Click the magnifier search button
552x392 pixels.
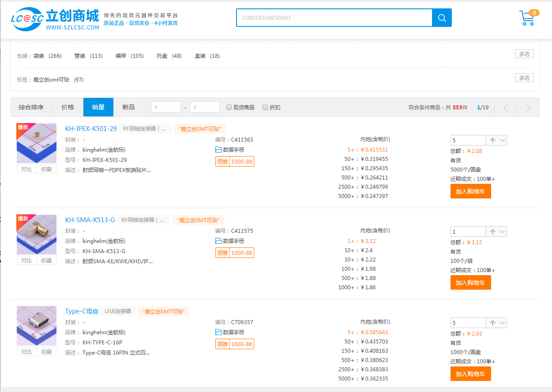442,18
